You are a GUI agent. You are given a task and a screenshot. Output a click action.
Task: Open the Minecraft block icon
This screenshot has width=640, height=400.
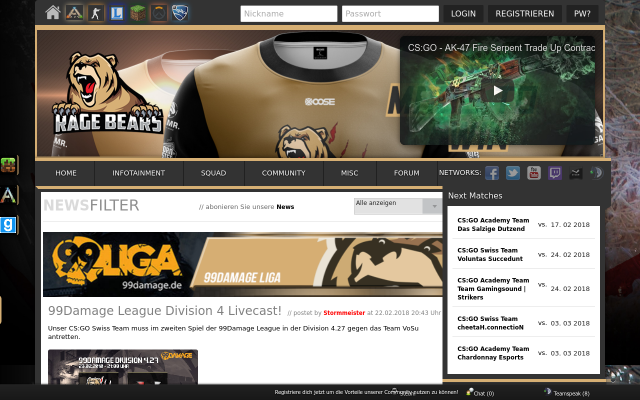138,13
